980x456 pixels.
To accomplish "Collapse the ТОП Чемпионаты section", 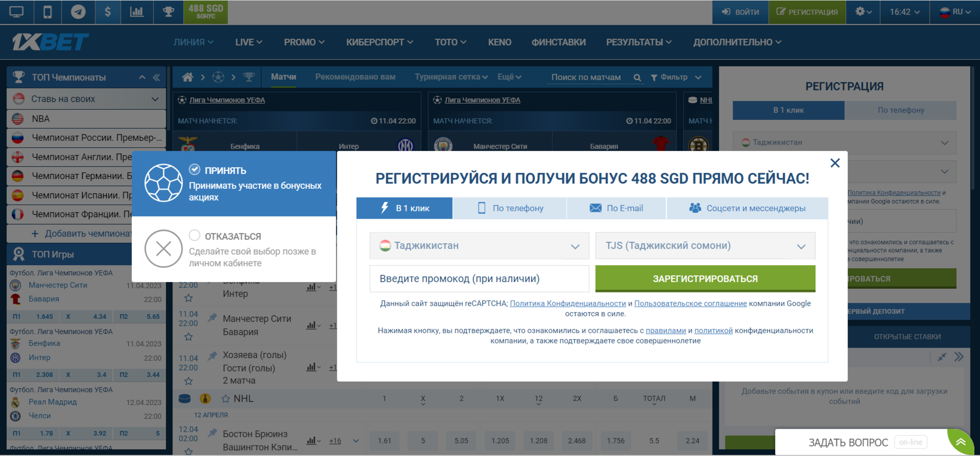I will pos(142,77).
